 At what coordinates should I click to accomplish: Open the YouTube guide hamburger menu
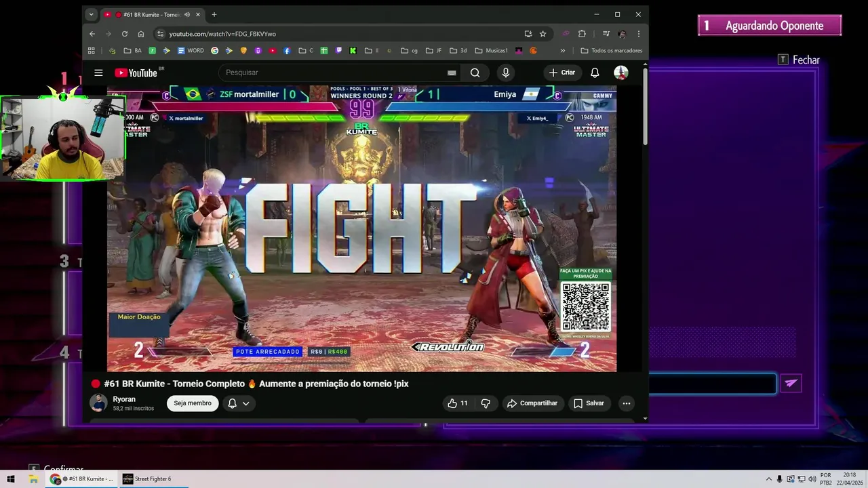[98, 73]
